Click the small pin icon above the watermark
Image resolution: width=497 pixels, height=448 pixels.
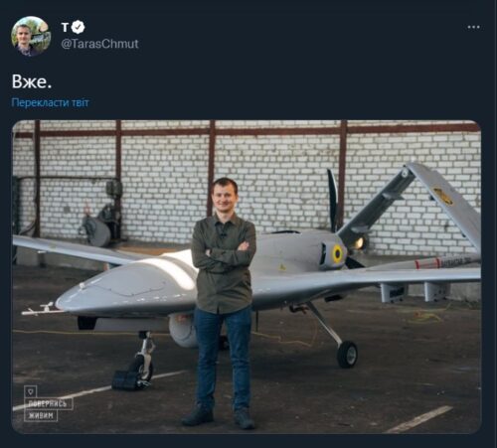coord(31,391)
